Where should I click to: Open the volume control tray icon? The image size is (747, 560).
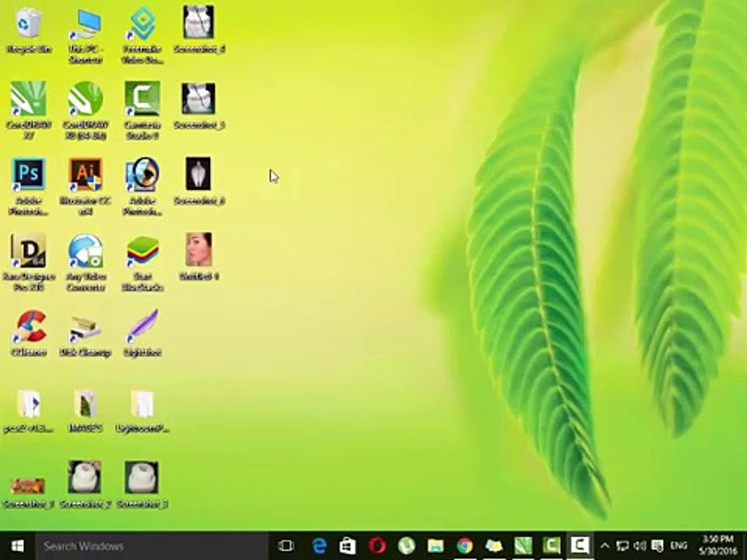tap(640, 546)
